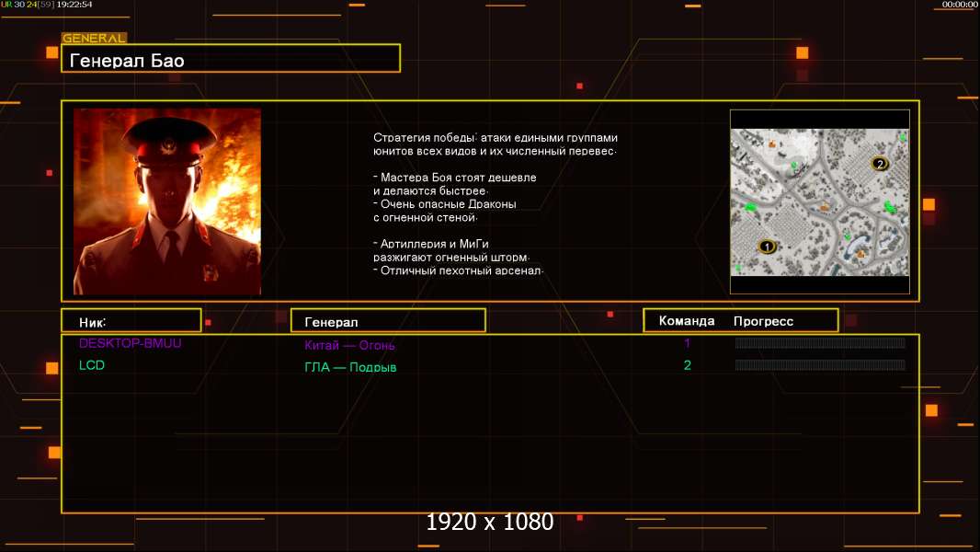
Task: Click team number 2 for LCD
Action: 687,365
